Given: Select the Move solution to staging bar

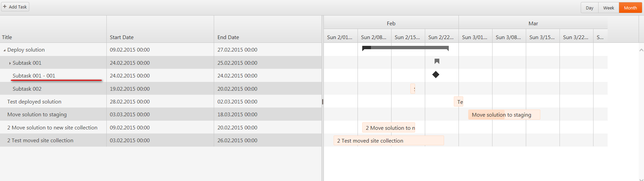Looking at the screenshot, I should 504,115.
